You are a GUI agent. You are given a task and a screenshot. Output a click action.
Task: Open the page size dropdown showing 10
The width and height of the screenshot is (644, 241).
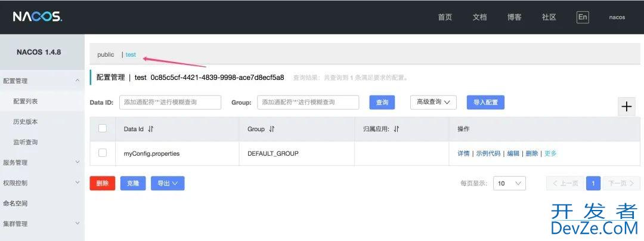pyautogui.click(x=509, y=183)
